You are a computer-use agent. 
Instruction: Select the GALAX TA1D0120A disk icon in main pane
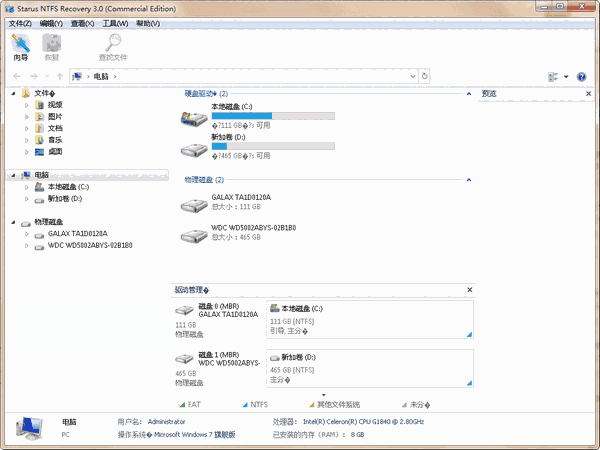coord(194,205)
